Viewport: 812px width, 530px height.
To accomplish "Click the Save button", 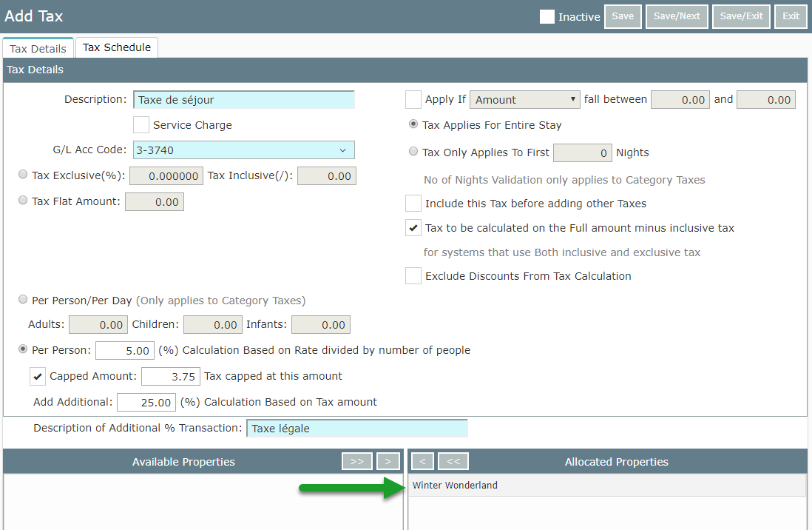I will [623, 16].
